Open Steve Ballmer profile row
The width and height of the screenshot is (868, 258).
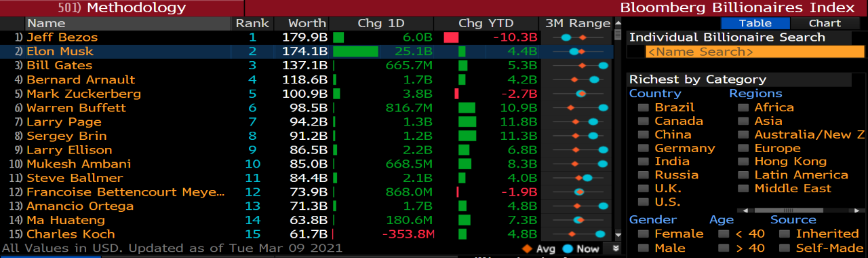point(307,178)
